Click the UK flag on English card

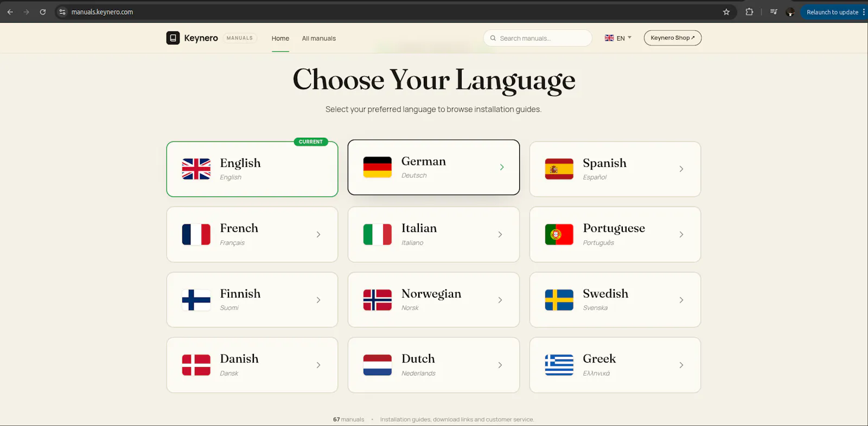[x=196, y=169]
